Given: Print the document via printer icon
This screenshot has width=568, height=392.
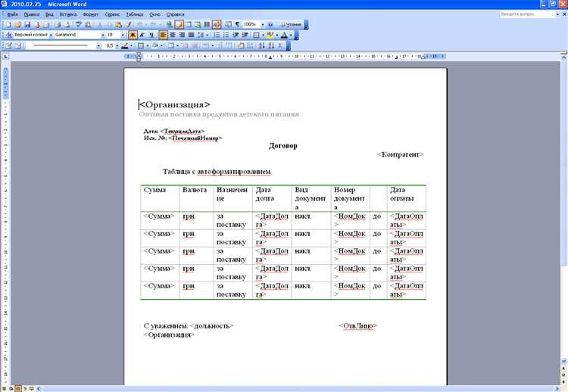Looking at the screenshot, I should coord(58,25).
